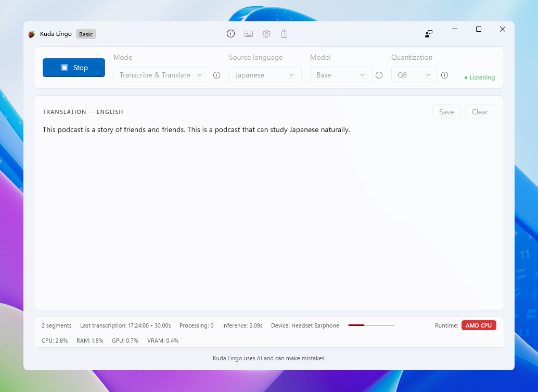
Task: Open the Japanese source language dropdown
Action: pyautogui.click(x=265, y=75)
